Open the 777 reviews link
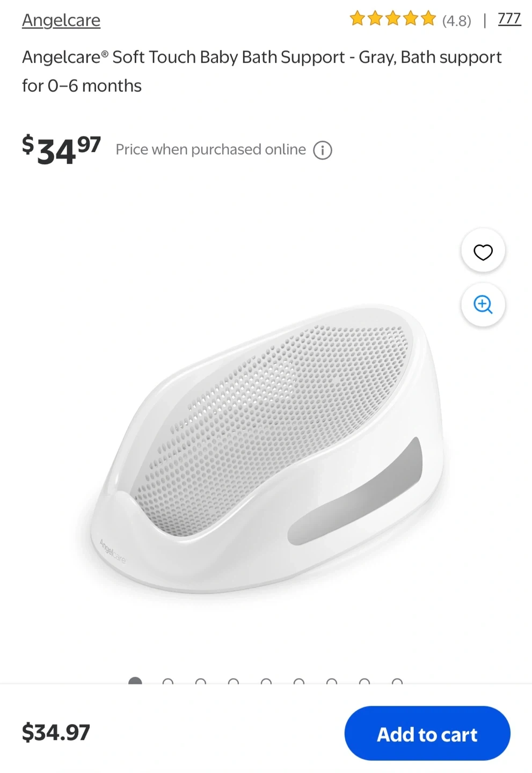532x773 pixels. click(x=509, y=19)
